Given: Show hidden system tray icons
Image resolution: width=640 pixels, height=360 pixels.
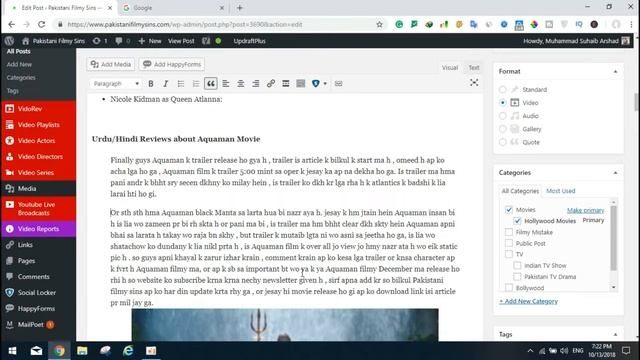Looking at the screenshot, I should click(530, 351).
